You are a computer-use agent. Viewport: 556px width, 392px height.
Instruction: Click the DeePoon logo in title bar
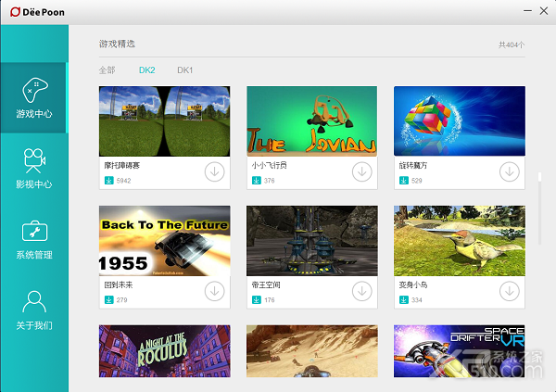point(38,12)
